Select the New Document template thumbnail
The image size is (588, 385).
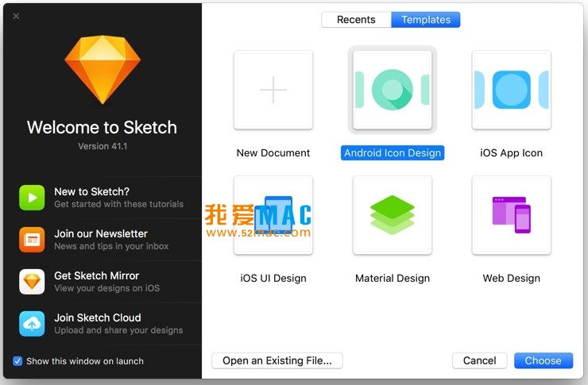[273, 90]
